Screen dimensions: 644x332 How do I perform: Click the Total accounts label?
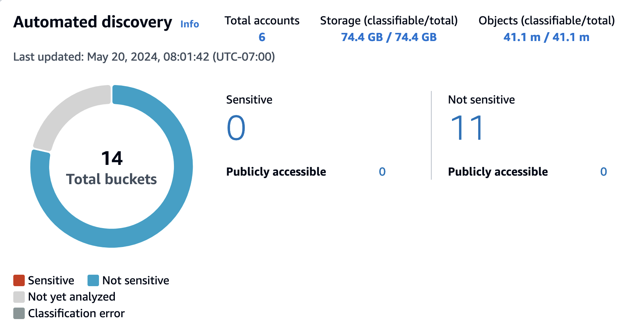(x=262, y=21)
